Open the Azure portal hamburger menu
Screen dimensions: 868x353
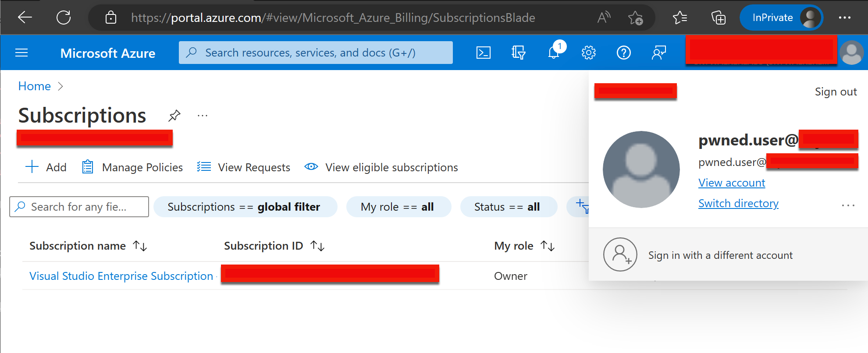pyautogui.click(x=21, y=53)
